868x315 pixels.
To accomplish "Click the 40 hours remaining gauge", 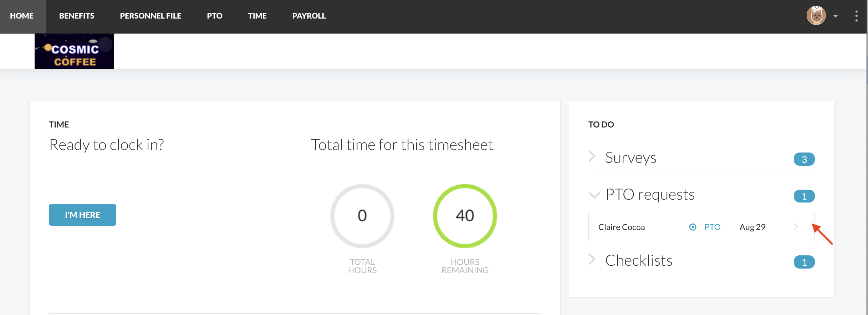I will 465,216.
